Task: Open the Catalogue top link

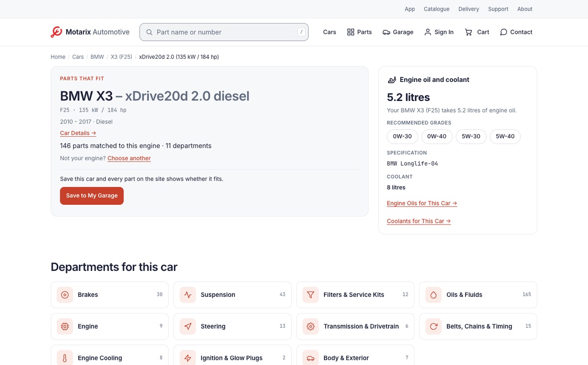Action: pos(437,9)
